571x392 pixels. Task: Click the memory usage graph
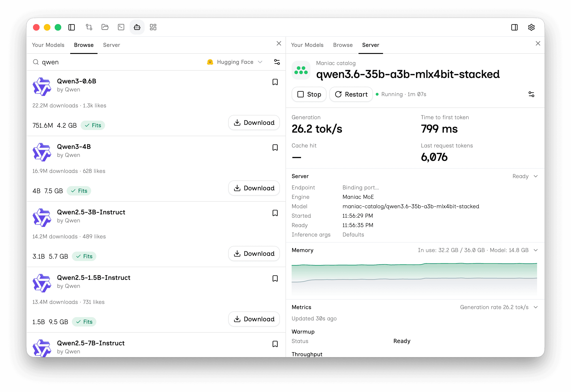(414, 279)
